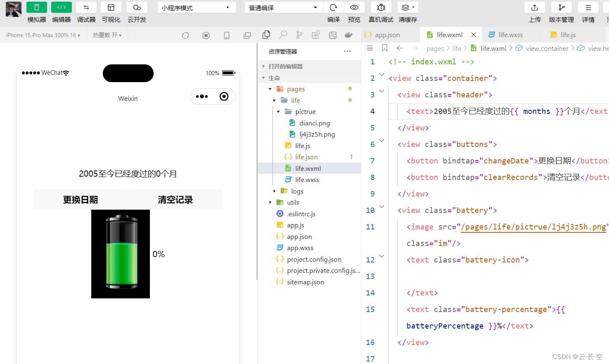Click the bookmark icon in editor toolbar
The width and height of the screenshot is (609, 364).
coord(384,48)
